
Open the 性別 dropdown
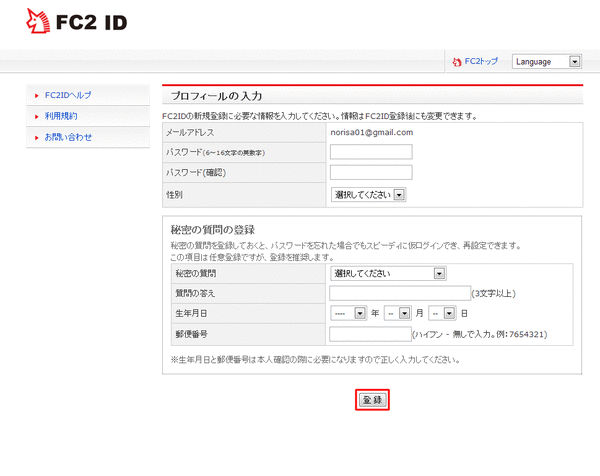click(368, 195)
